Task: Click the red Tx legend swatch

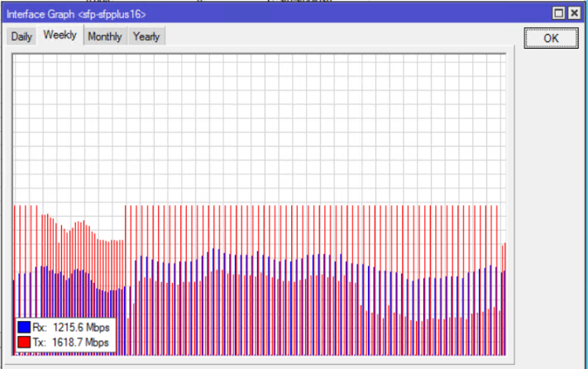Action: coord(24,342)
